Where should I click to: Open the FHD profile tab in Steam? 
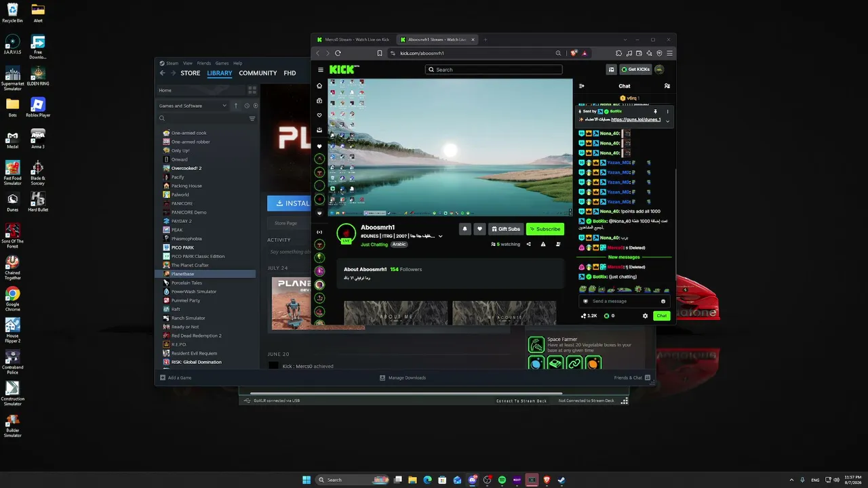[x=290, y=73]
